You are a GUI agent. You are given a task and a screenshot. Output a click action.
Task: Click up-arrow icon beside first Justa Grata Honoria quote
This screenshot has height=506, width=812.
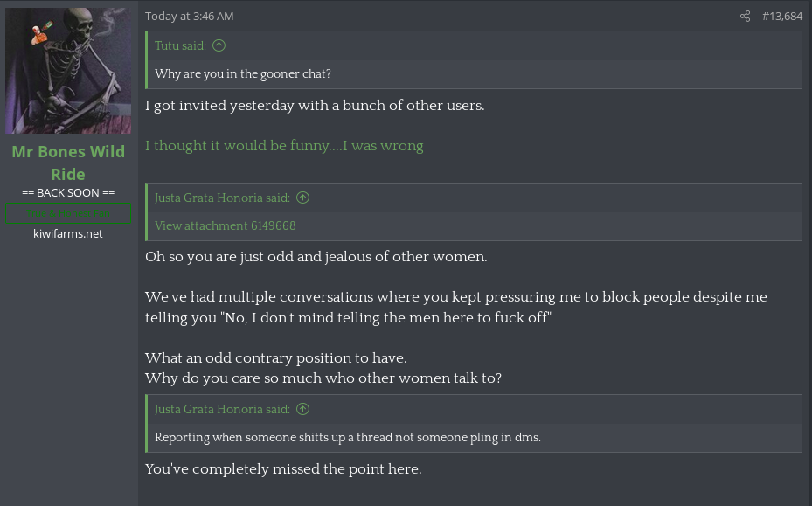302,198
